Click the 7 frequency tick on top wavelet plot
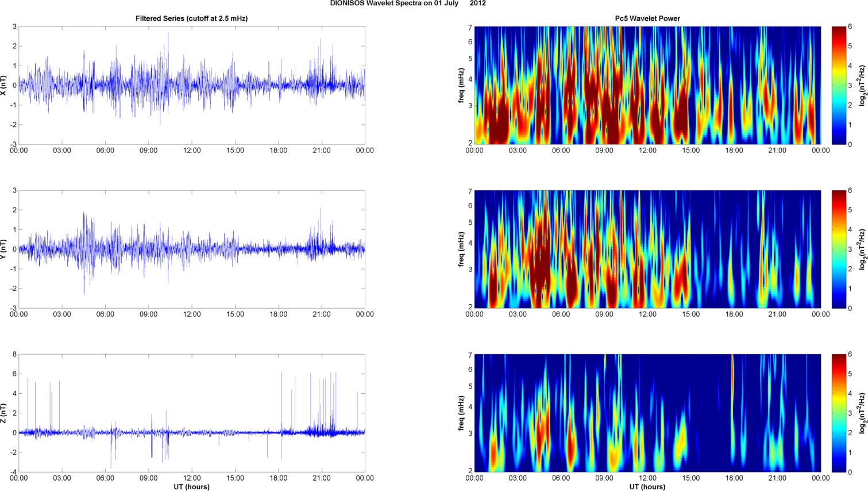868x491 pixels. coord(470,28)
